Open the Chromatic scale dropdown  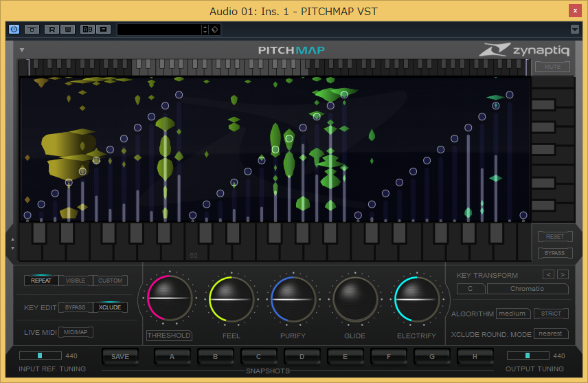coord(528,289)
